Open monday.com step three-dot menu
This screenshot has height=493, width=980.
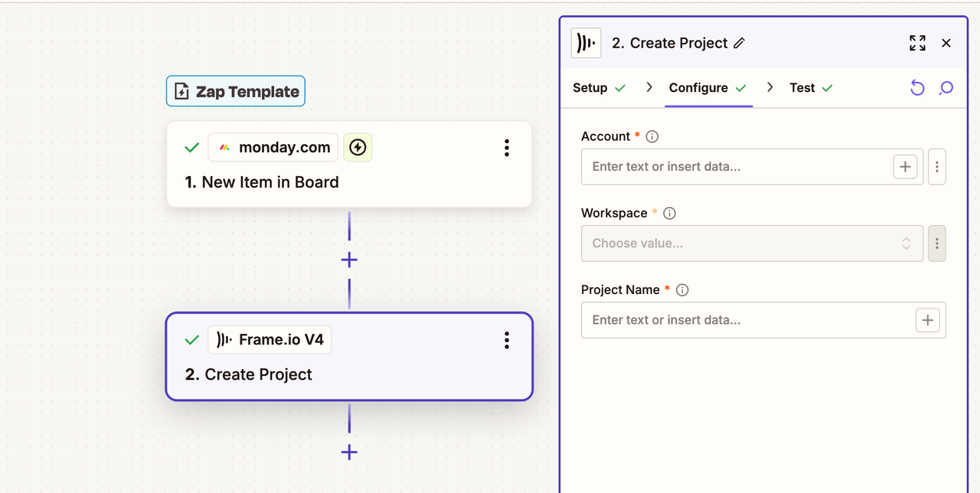click(506, 148)
